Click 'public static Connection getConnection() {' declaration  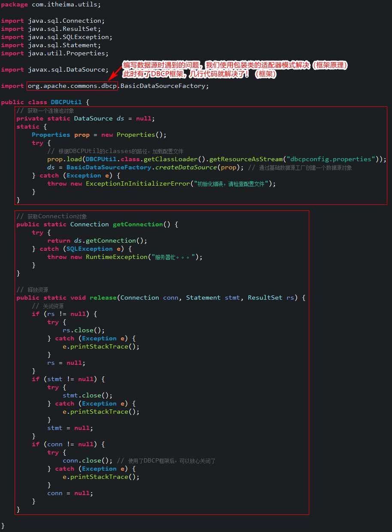(97, 224)
